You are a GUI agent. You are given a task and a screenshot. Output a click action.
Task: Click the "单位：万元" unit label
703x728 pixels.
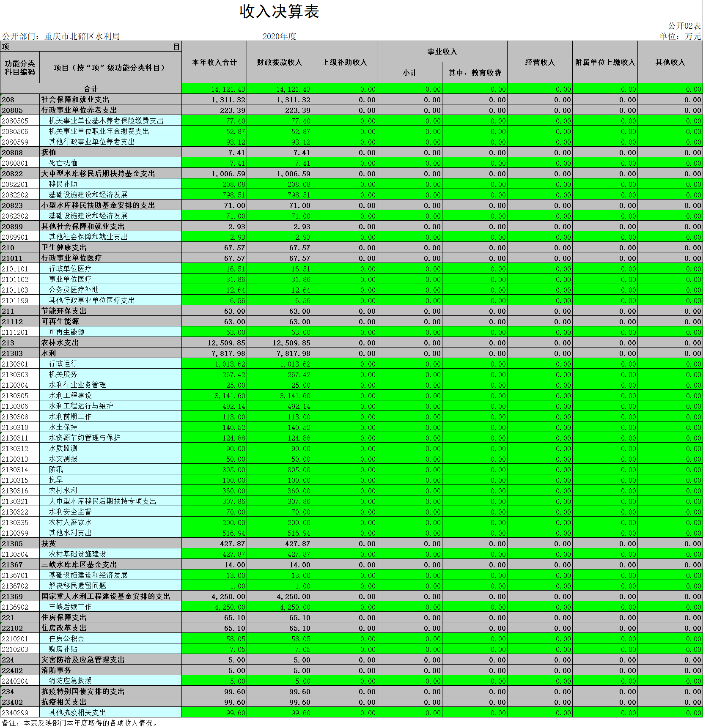[680, 36]
